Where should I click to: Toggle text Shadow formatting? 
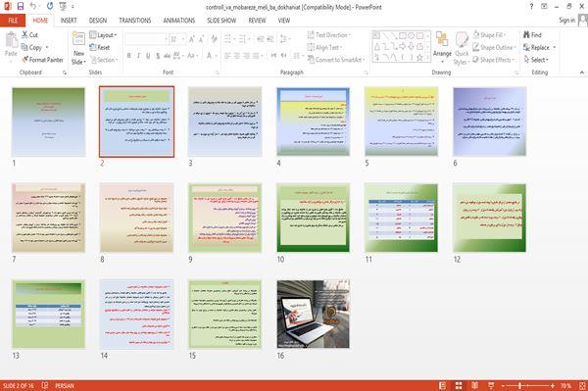click(158, 56)
